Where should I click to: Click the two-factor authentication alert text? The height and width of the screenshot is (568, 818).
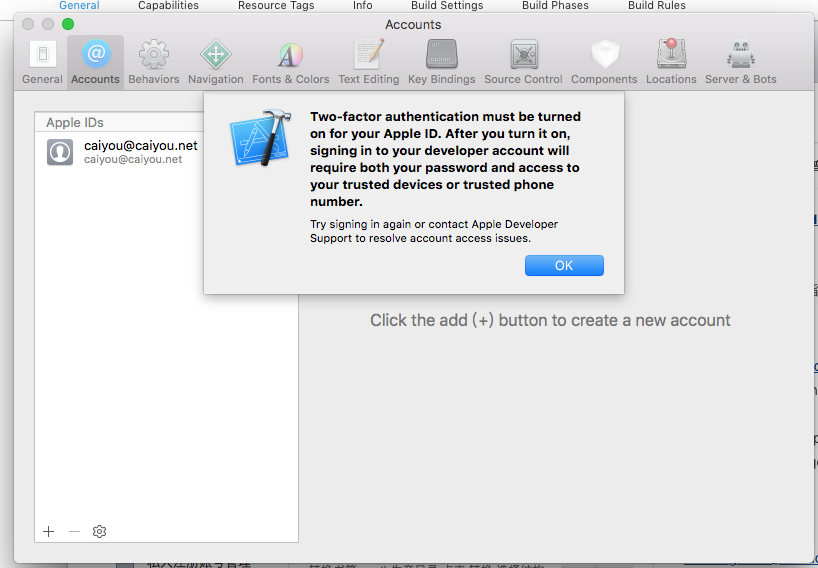(x=445, y=159)
